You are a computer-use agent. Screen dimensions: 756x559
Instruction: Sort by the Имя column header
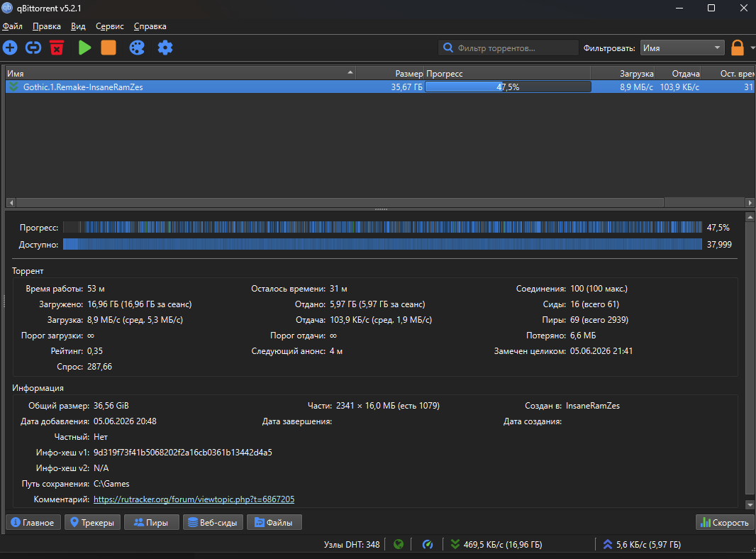(181, 73)
